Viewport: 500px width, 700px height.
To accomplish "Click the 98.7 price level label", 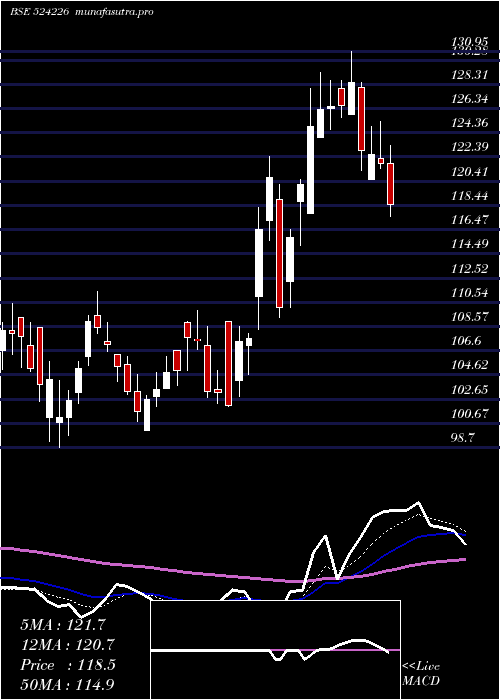I will coord(462,438).
